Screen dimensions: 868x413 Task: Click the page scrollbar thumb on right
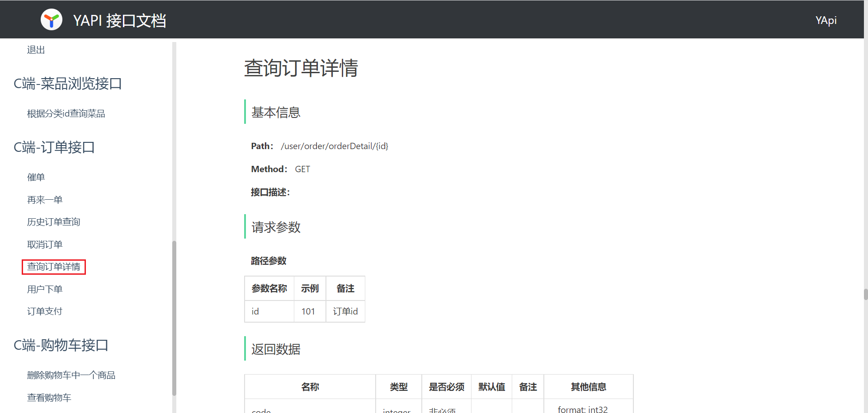[x=865, y=294]
